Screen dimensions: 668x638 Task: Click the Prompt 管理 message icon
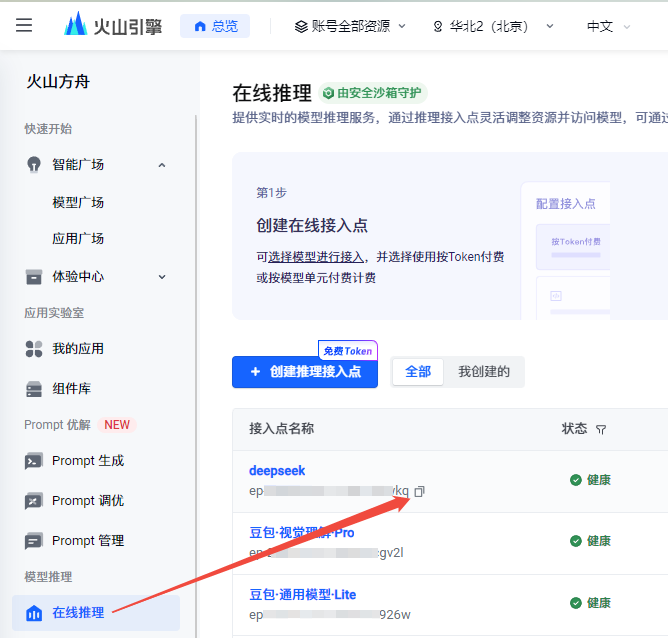tap(34, 541)
